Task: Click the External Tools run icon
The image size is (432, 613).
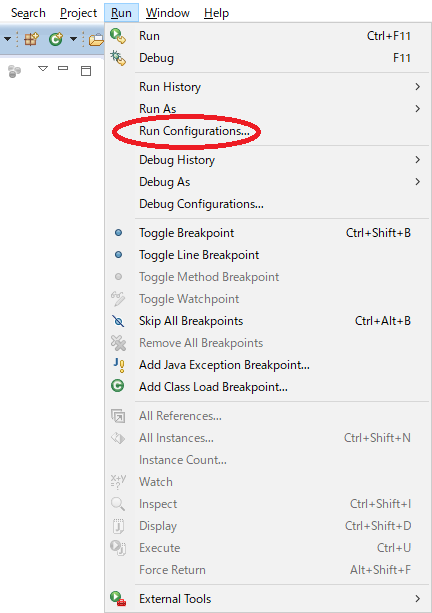Action: point(118,599)
